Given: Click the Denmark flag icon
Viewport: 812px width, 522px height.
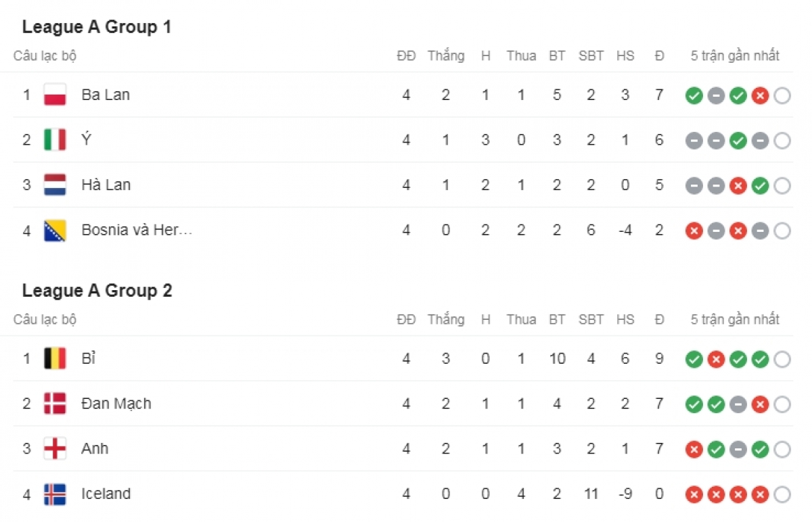Looking at the screenshot, I should coord(55,404).
